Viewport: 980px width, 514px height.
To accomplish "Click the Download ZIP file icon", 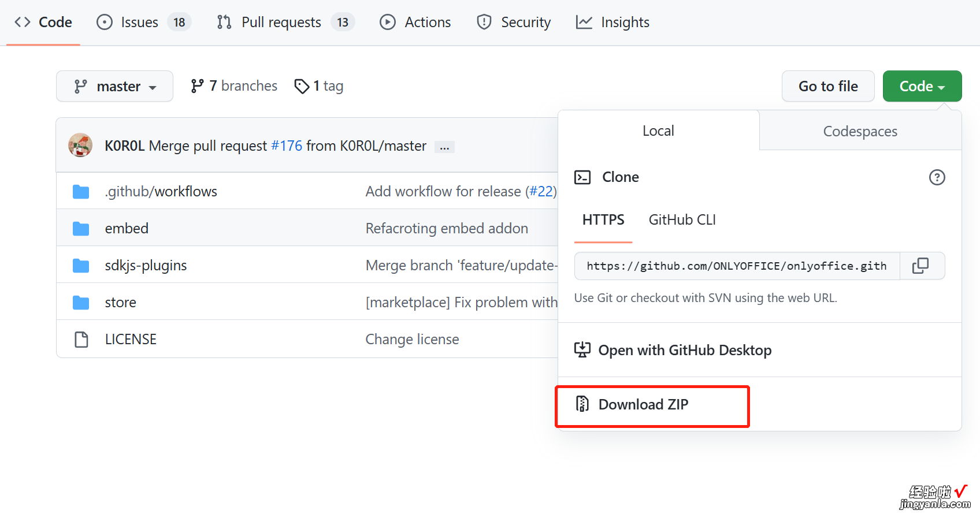I will click(582, 404).
